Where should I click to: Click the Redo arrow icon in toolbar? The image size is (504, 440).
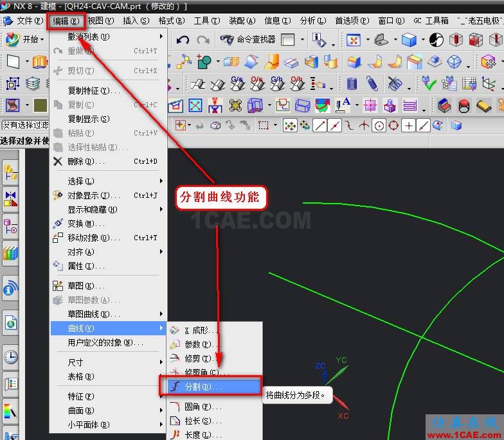[203, 40]
